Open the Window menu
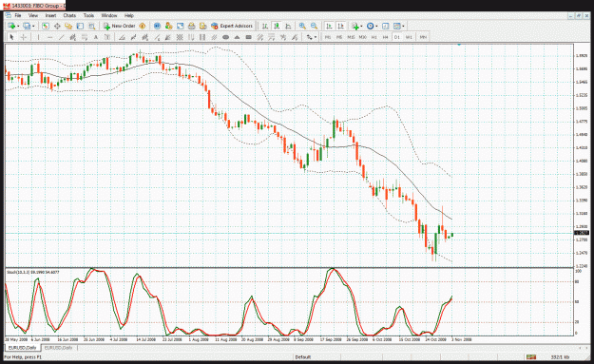 point(109,15)
